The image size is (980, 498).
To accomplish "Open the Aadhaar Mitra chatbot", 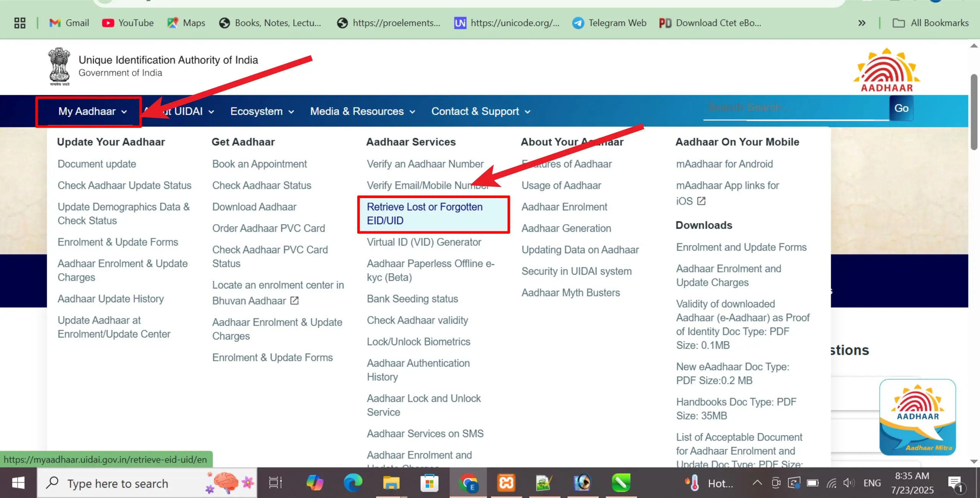I will (918, 417).
